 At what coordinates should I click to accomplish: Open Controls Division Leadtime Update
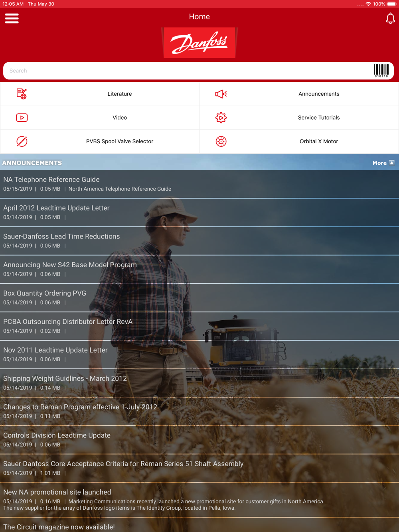coord(199,440)
